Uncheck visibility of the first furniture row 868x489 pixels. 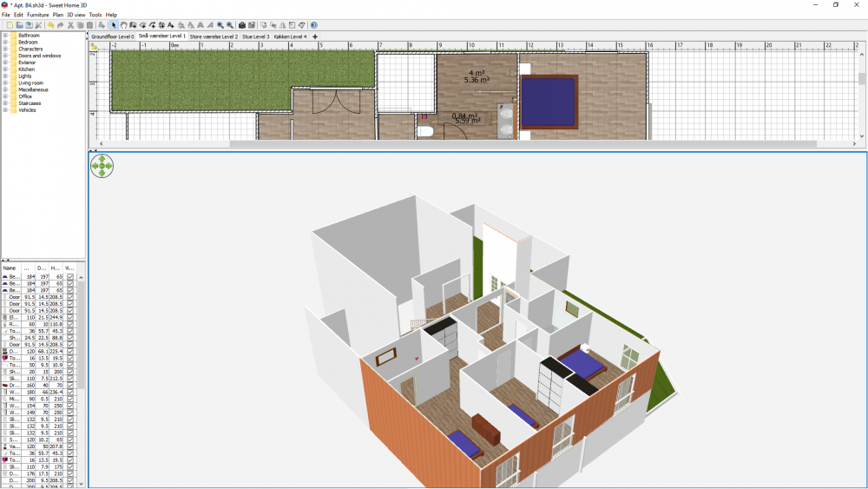pos(70,277)
